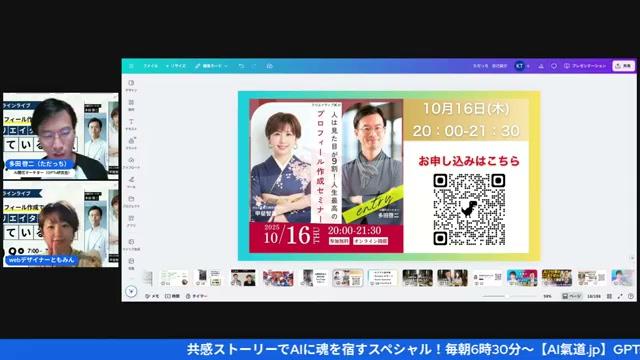Open the デザイン (Design) sidebar panel
Screen dimensions: 640x360
131,85
